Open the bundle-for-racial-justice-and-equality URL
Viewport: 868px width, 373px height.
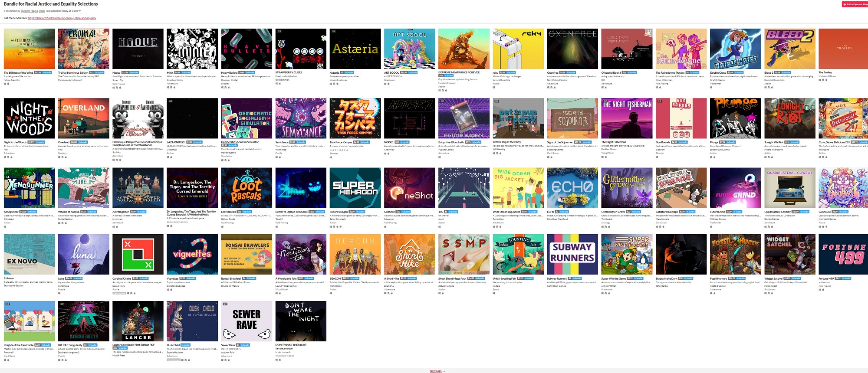pos(62,18)
